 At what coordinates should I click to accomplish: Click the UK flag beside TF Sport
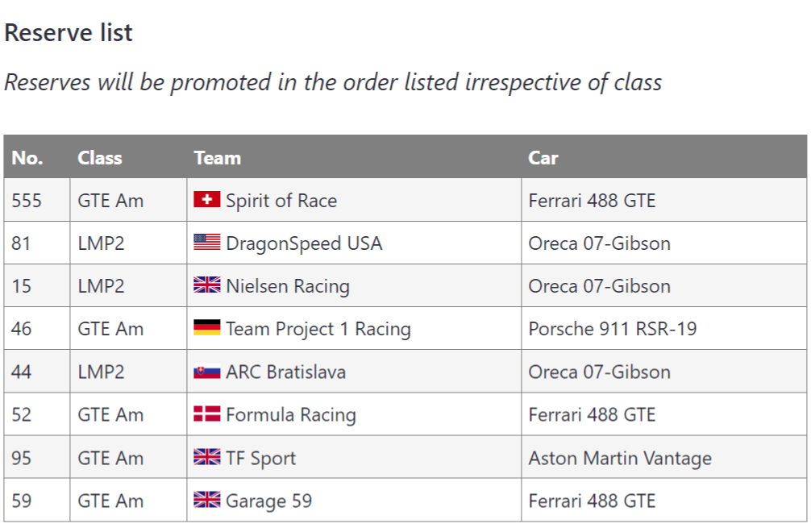[x=207, y=456]
